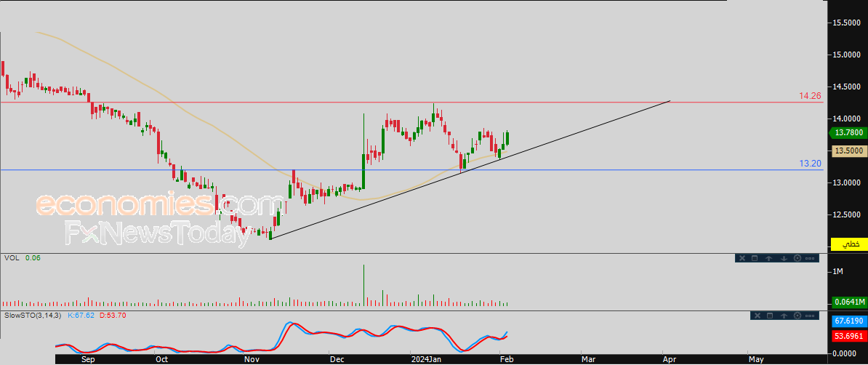
Task: Click the yellow خطي scale label
Action: 848,244
